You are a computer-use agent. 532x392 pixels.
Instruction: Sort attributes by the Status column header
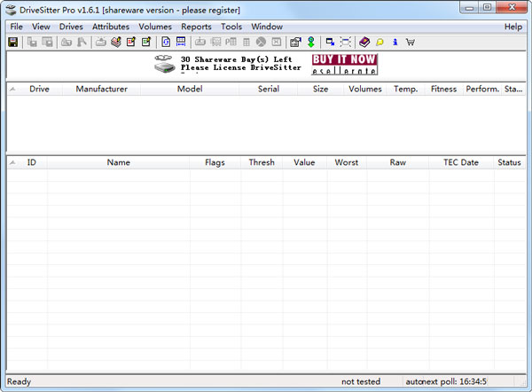pyautogui.click(x=509, y=162)
